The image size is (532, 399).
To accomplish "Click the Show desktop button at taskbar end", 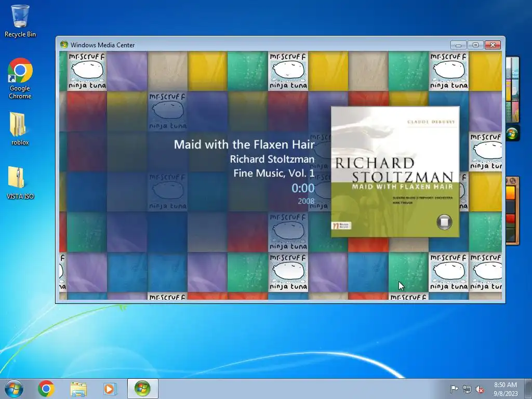I will click(528, 389).
